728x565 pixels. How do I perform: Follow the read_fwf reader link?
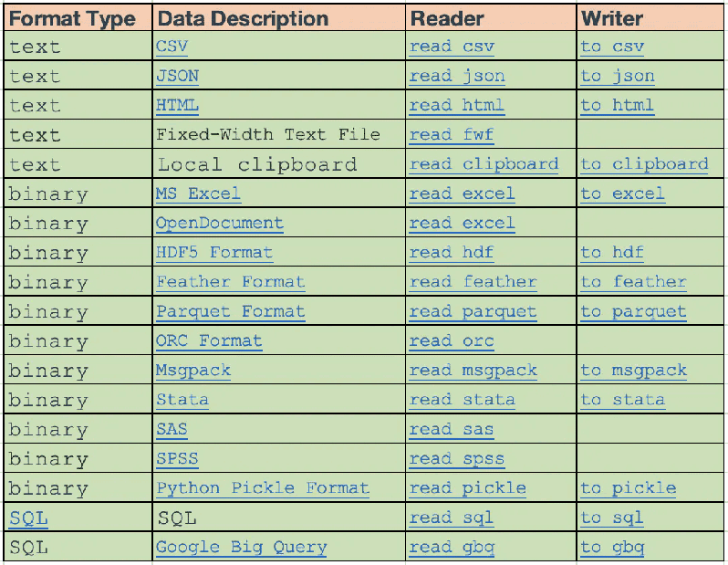pyautogui.click(x=451, y=135)
